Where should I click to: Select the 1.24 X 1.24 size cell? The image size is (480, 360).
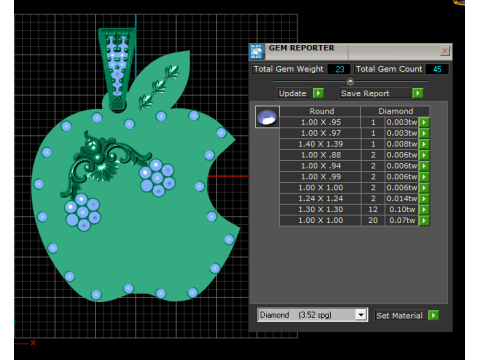pos(321,199)
